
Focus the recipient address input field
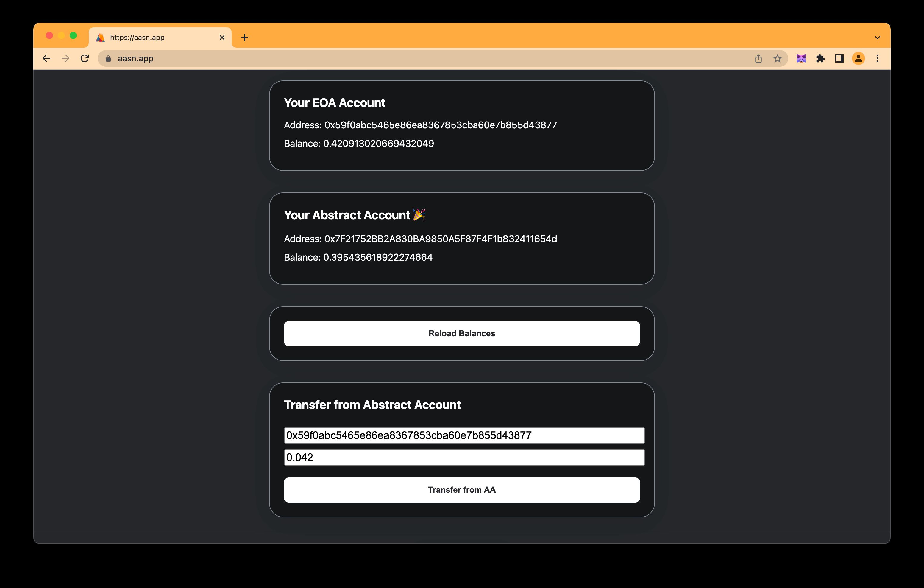tap(464, 435)
